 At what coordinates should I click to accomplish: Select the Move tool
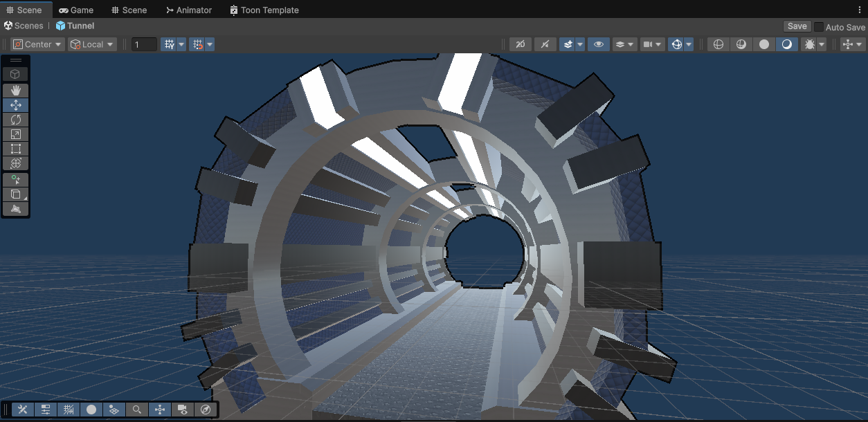tap(15, 105)
